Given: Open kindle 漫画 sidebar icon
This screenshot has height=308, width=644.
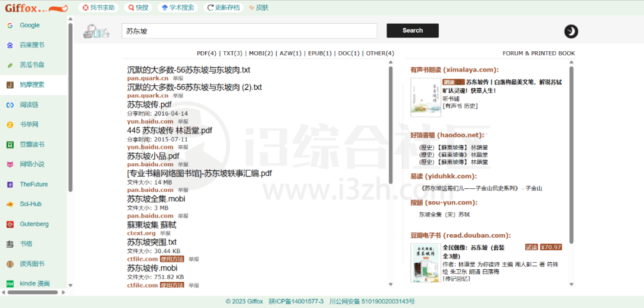Looking at the screenshot, I should click(10, 284).
